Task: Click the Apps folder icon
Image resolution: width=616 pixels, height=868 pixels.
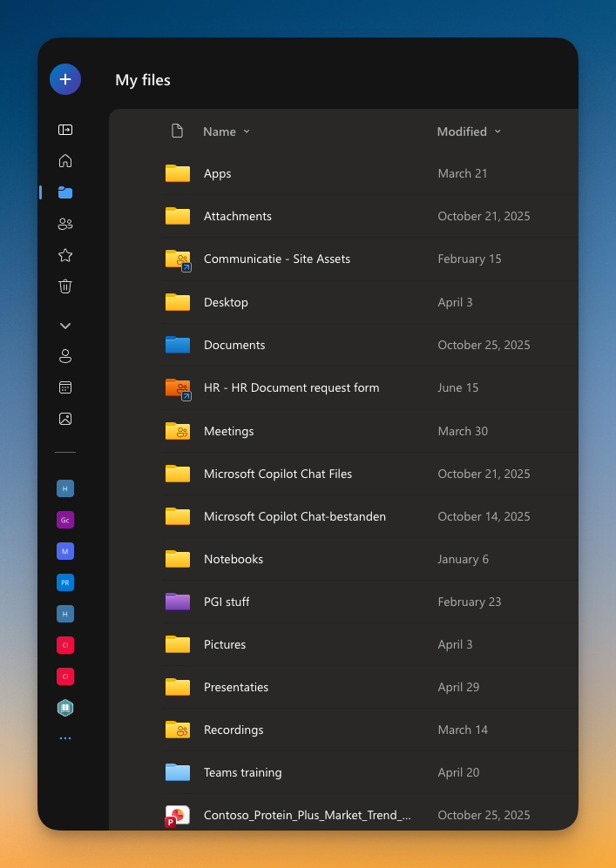Action: pyautogui.click(x=178, y=173)
